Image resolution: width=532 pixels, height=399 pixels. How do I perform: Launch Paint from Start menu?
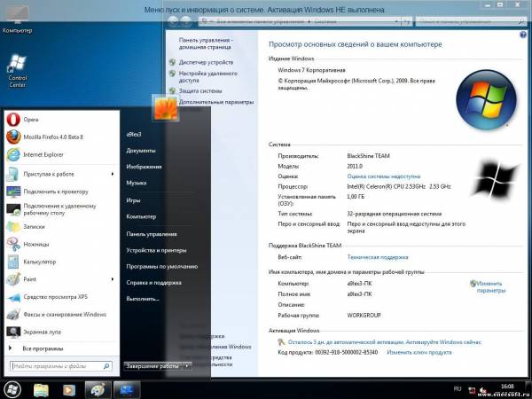click(61, 279)
